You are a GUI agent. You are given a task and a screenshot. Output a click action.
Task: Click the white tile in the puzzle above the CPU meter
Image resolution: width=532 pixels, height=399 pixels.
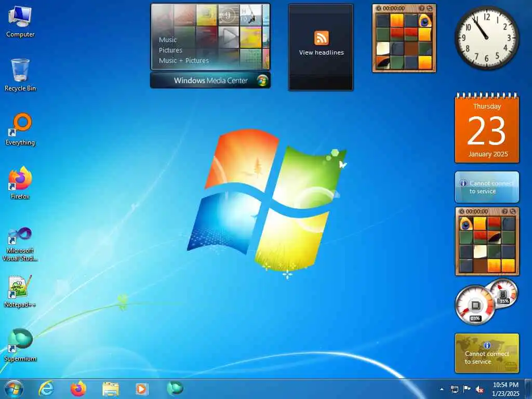(x=480, y=252)
